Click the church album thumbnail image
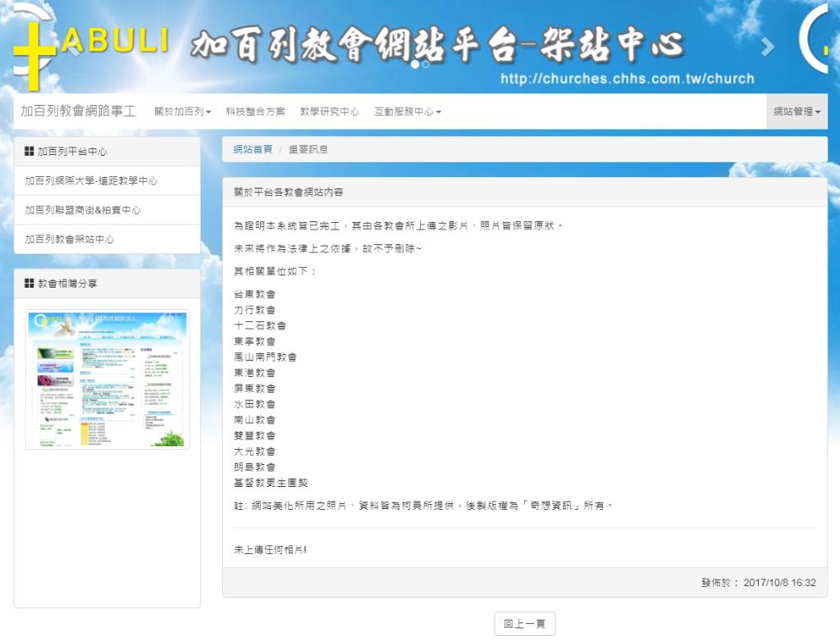 coord(107,380)
